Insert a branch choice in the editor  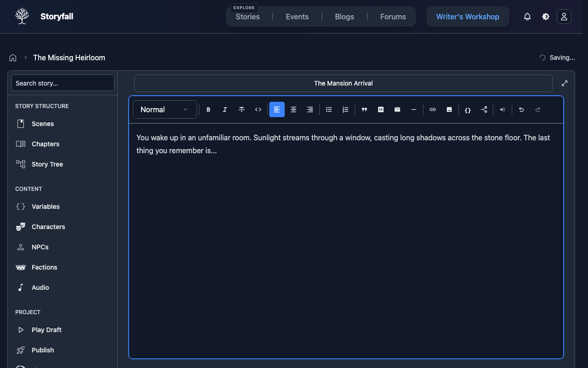(x=484, y=109)
